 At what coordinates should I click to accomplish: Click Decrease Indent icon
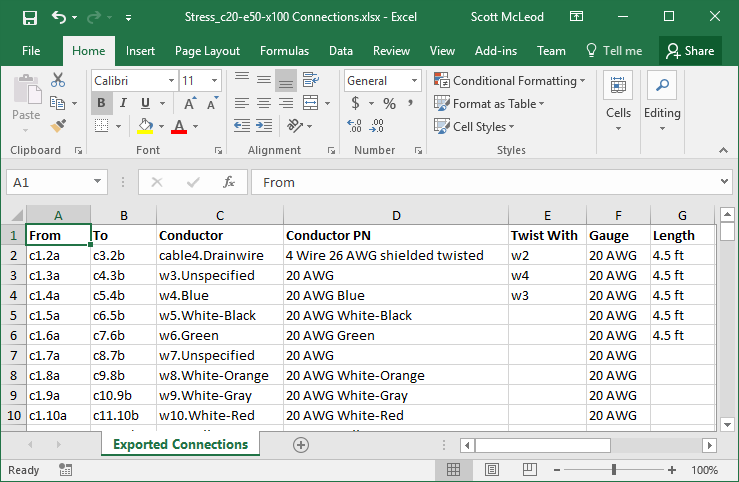[242, 125]
